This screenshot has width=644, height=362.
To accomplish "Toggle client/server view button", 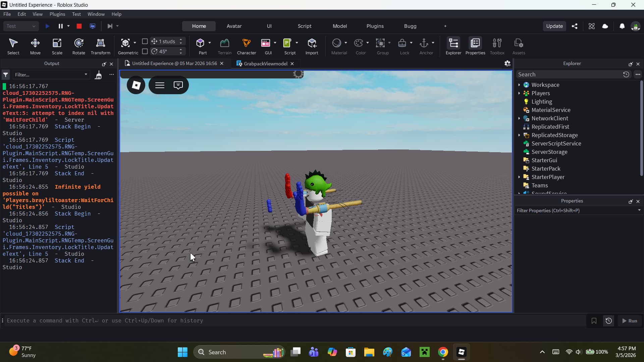I will click(x=93, y=26).
